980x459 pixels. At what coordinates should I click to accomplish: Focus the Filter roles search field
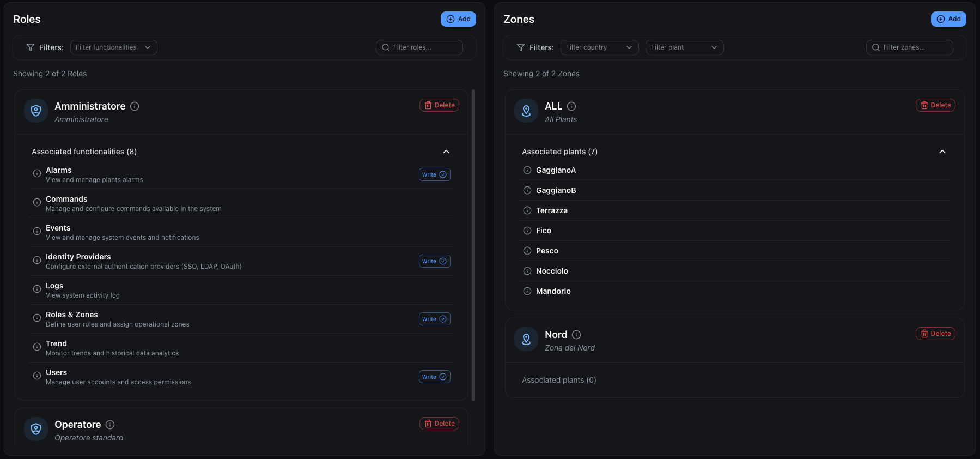click(419, 47)
